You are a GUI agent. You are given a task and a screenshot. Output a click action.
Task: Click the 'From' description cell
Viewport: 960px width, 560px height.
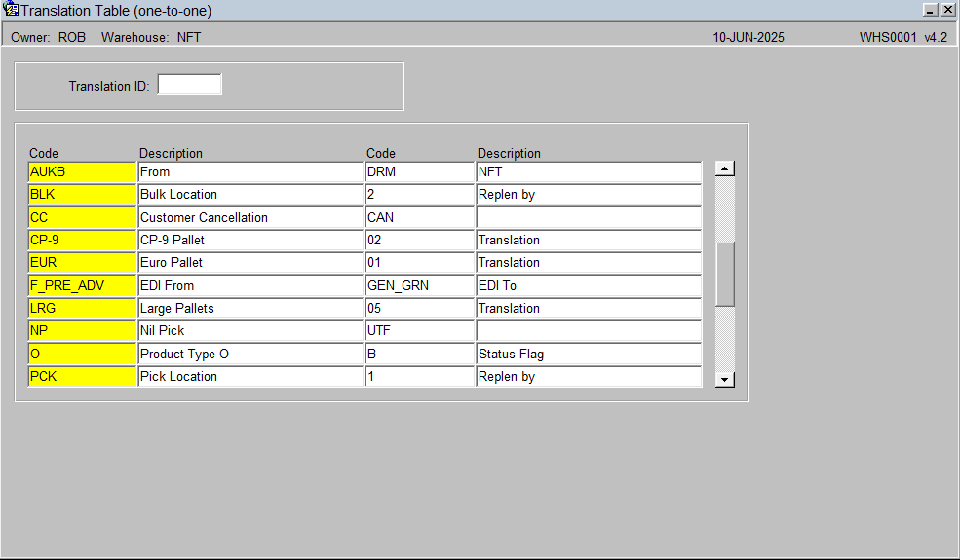pyautogui.click(x=251, y=172)
